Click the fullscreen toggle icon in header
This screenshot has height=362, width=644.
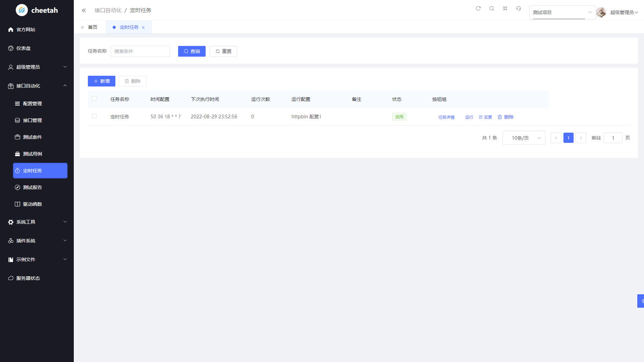tap(505, 8)
